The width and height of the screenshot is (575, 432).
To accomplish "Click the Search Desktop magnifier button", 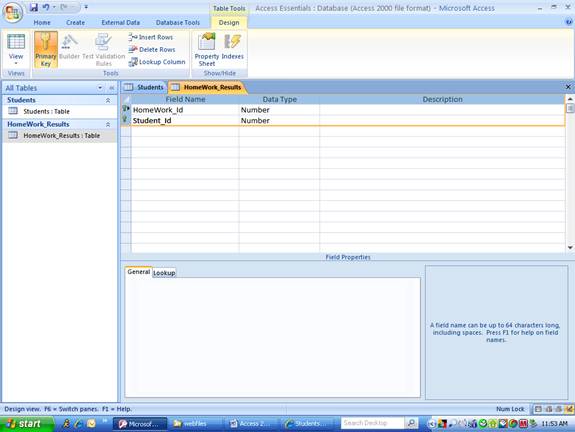I will (x=412, y=423).
